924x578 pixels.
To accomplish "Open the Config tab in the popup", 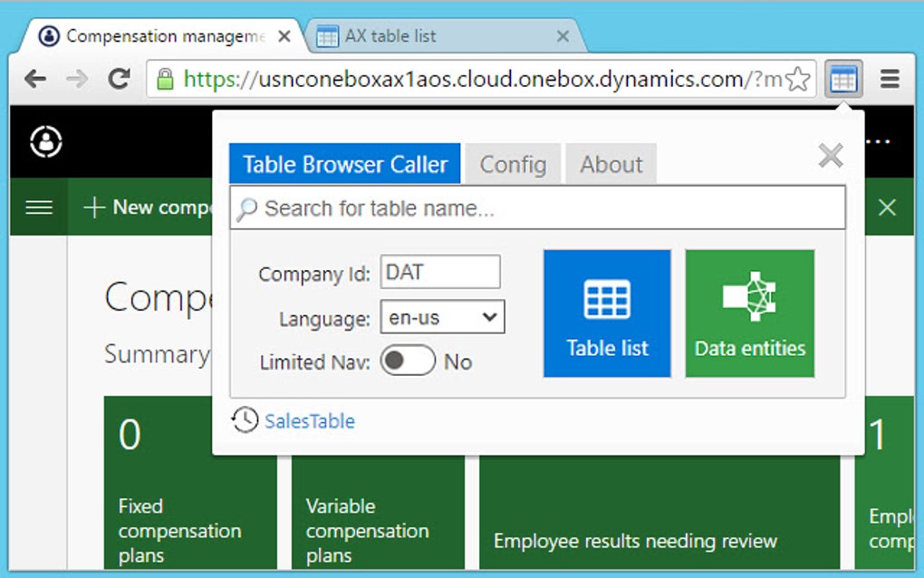I will tap(513, 164).
